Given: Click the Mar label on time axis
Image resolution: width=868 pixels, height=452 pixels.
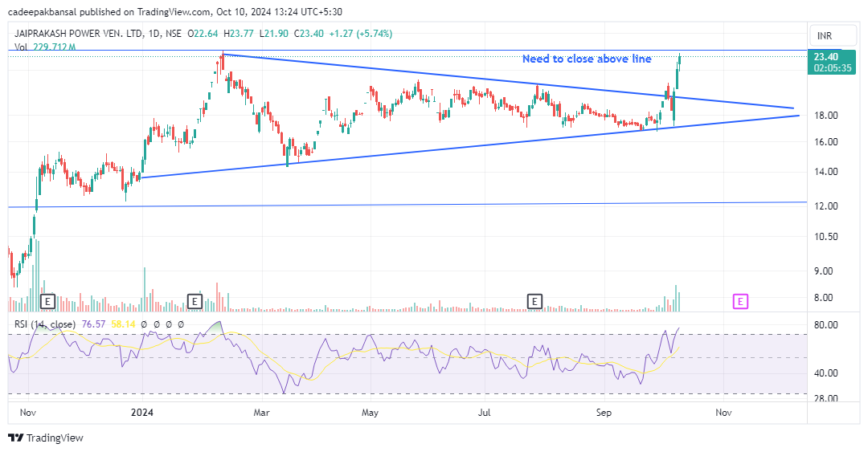Looking at the screenshot, I should coord(261,413).
